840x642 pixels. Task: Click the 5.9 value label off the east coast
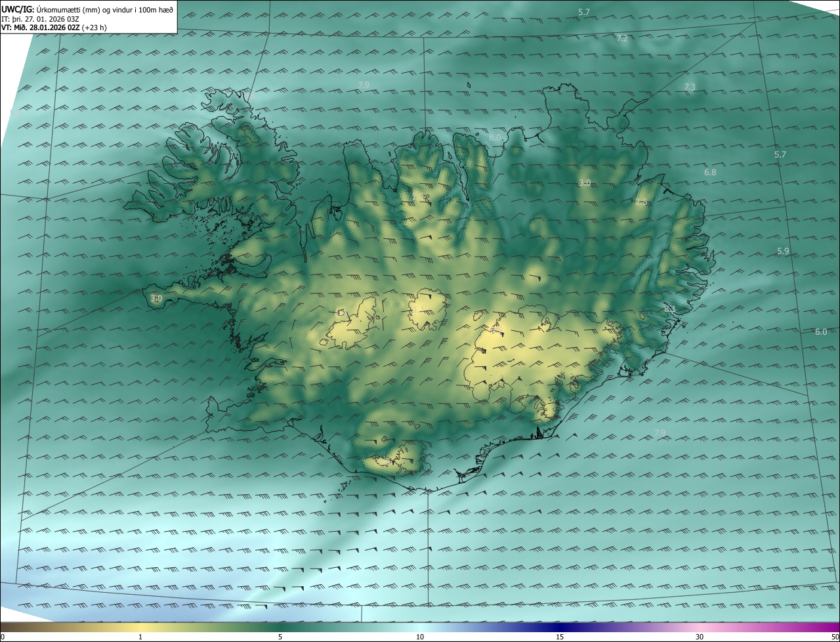783,251
